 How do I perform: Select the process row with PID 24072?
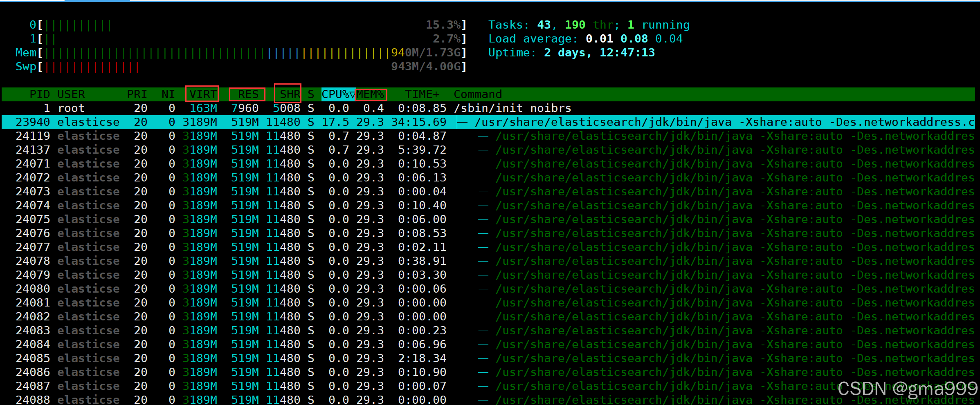[488, 178]
